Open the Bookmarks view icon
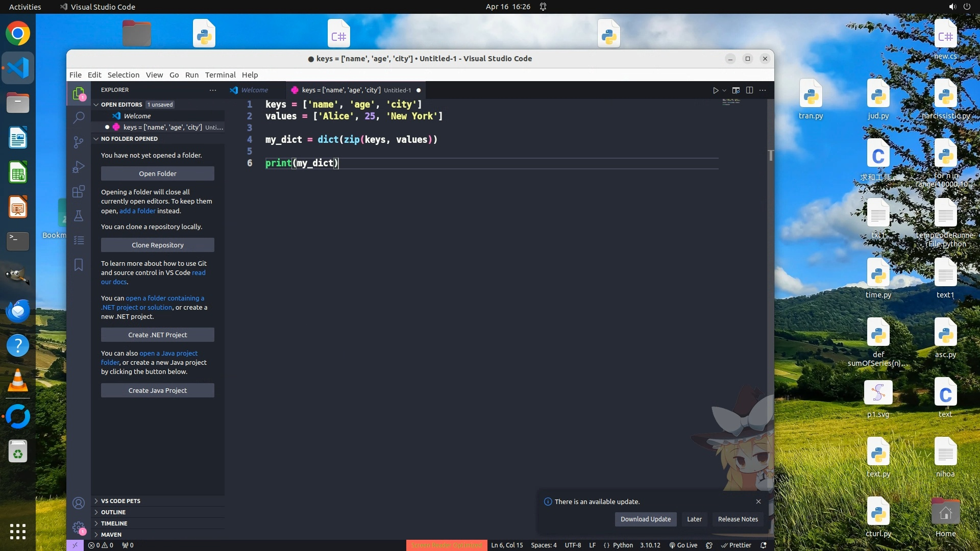This screenshot has height=551, width=980. [79, 265]
